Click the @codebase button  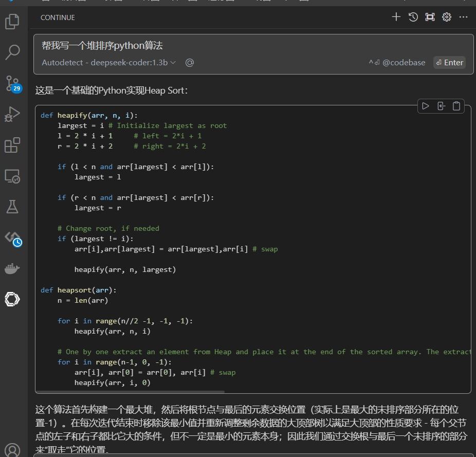[x=397, y=63]
